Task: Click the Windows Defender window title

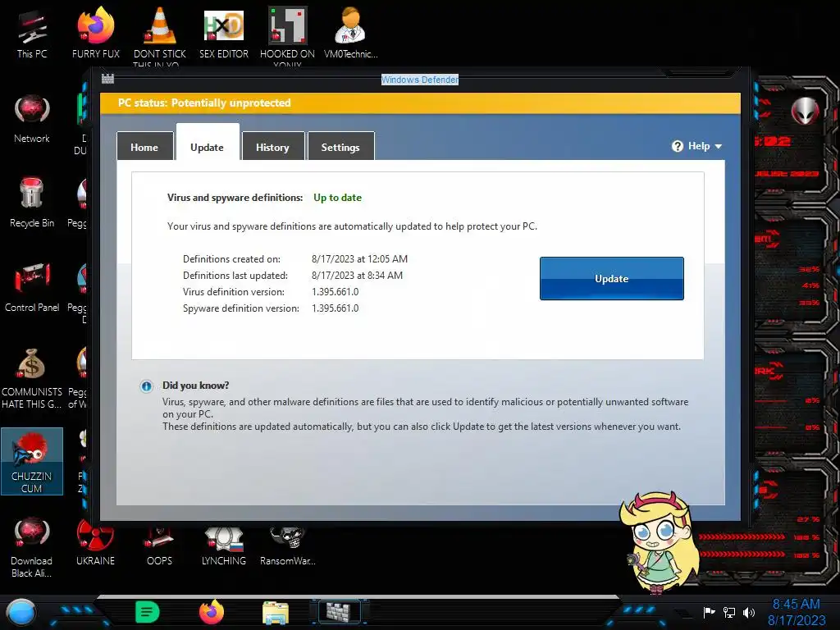Action: (419, 80)
